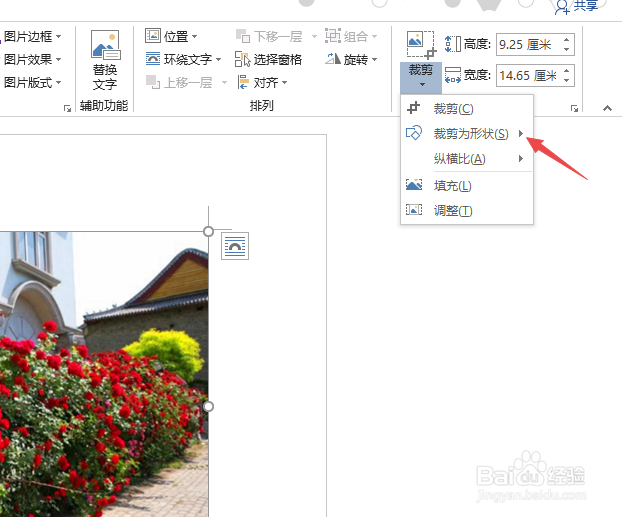Decrease height with the down stepper
The height and width of the screenshot is (517, 622).
[x=567, y=49]
